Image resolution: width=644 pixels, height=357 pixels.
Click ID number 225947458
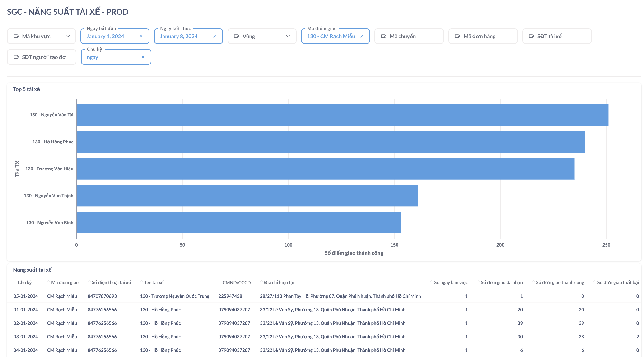[x=230, y=296]
